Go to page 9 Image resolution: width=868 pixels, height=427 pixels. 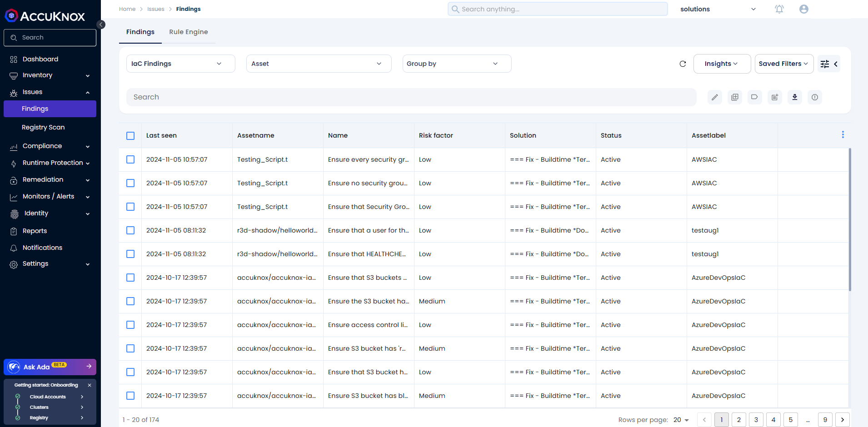pos(825,420)
